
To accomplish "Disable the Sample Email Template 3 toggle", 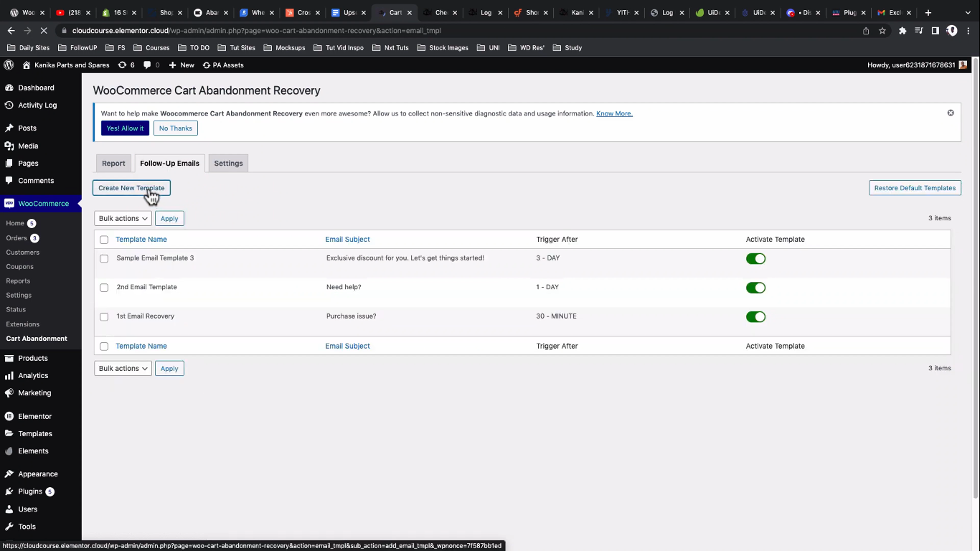I will coord(755,259).
